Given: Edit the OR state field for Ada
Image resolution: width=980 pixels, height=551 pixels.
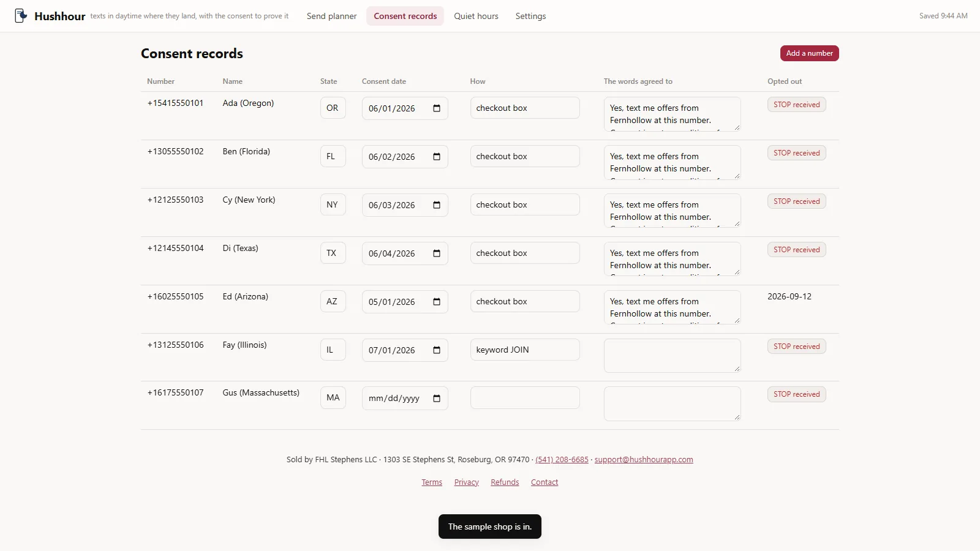Looking at the screenshot, I should (333, 108).
